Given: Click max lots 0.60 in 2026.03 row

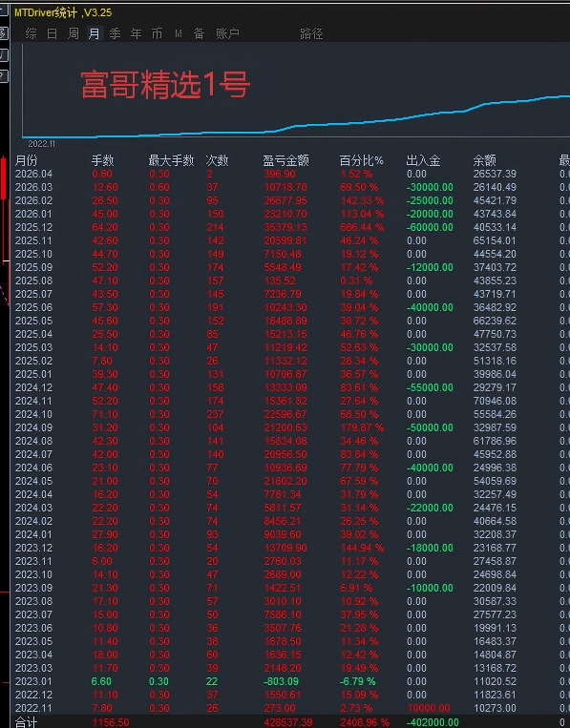Looking at the screenshot, I should click(x=158, y=187).
